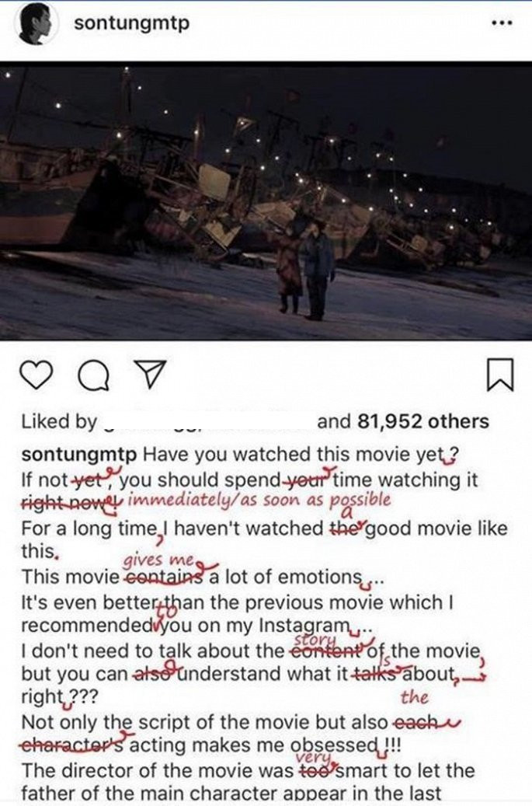This screenshot has width=532, height=806.
Task: Open the movie scene photo of the post
Action: point(266,201)
